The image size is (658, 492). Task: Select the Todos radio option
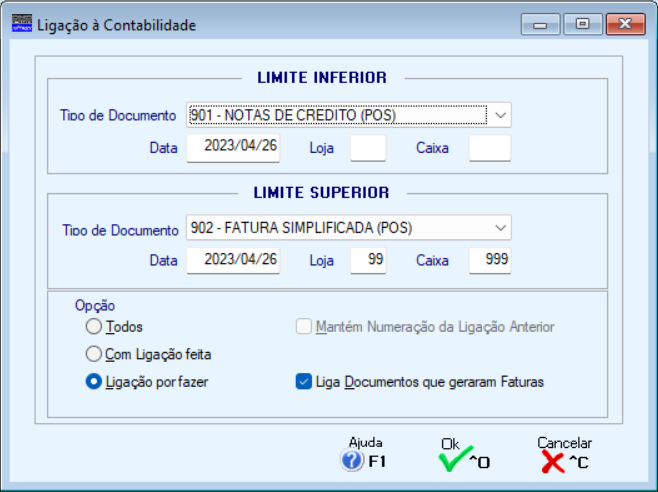pos(94,327)
